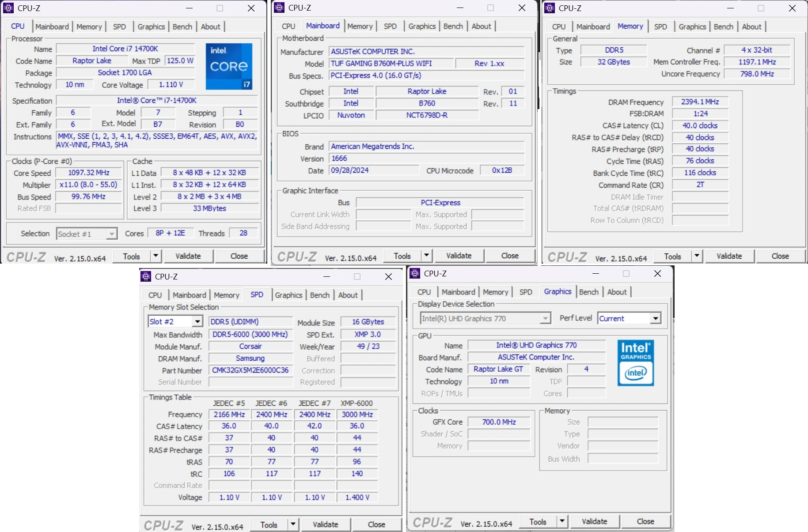Click the CPU Microcode value 0x12B
The width and height of the screenshot is (808, 532).
502,170
